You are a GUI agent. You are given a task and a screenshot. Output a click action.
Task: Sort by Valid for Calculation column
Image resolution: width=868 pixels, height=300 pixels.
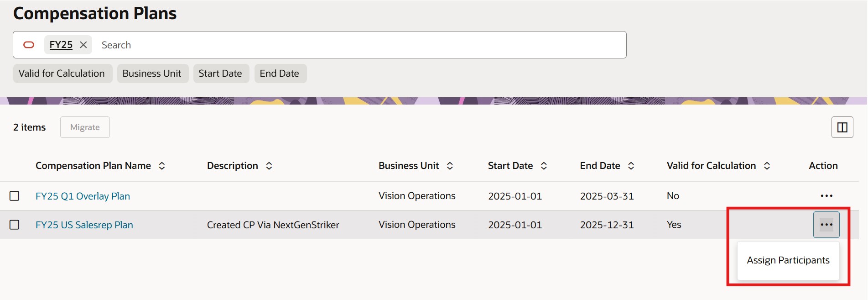click(x=767, y=166)
